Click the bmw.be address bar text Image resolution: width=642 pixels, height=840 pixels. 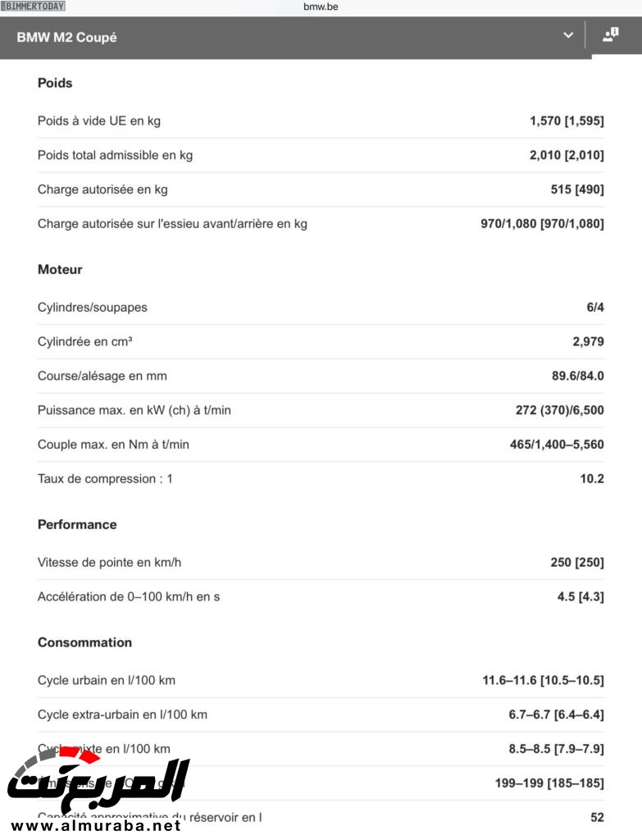click(x=321, y=7)
